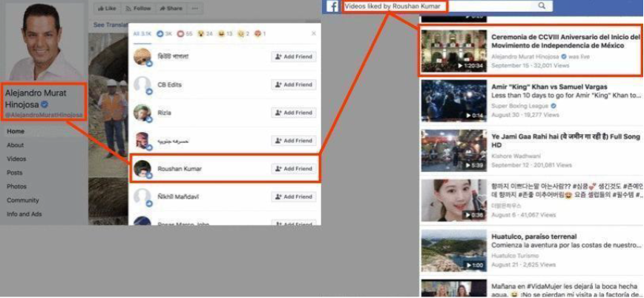Add Friend for the Arabic-named user
The height and width of the screenshot is (298, 644).
point(294,140)
